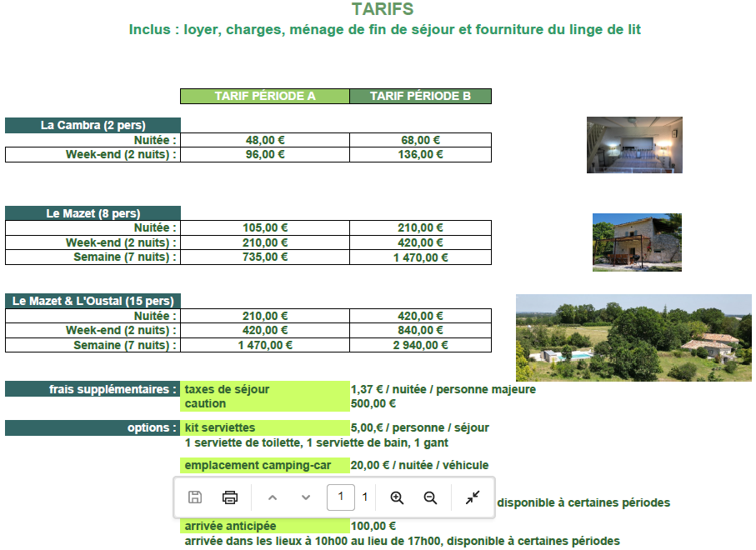Click the TARIF PÉRIODE B column header
The width and height of the screenshot is (756, 550).
coord(420,97)
